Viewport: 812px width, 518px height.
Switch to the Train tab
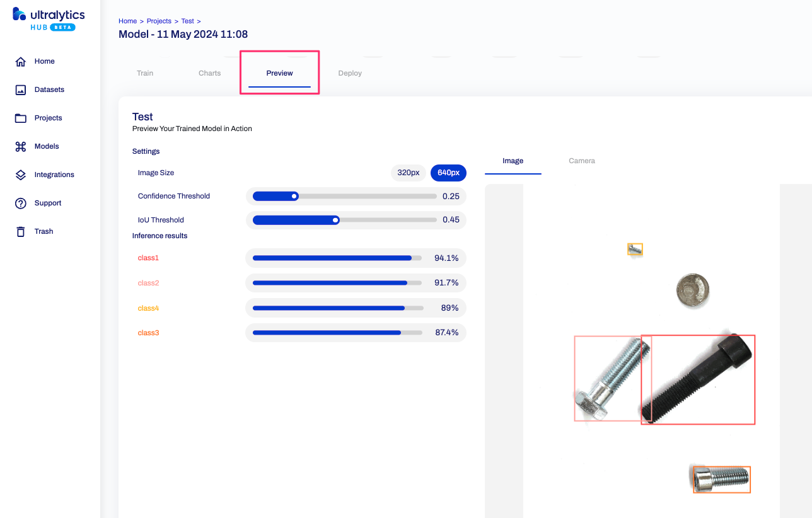pyautogui.click(x=145, y=73)
